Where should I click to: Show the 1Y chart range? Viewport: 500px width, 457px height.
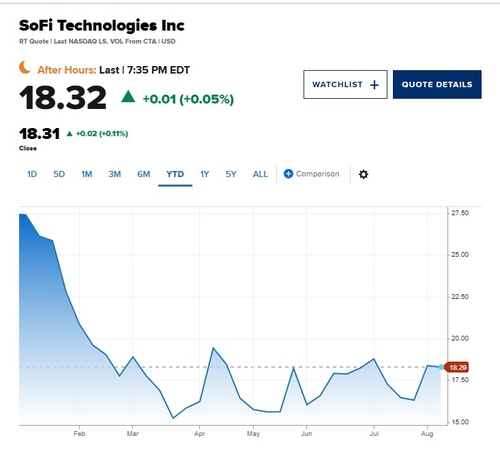(205, 174)
